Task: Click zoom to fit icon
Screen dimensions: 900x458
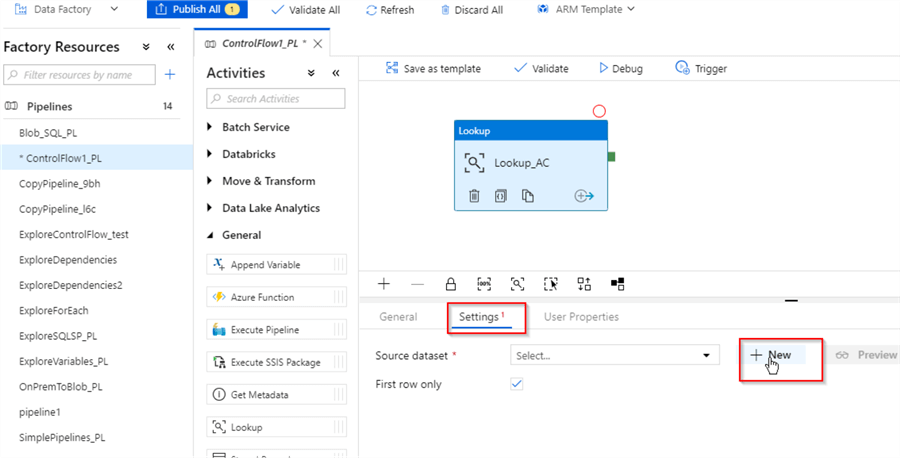Action: coord(517,284)
